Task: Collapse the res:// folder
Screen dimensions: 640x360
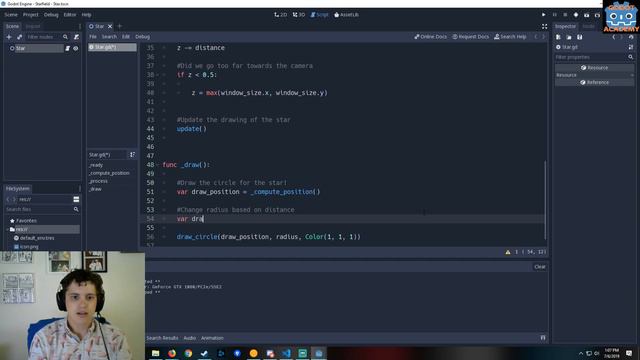Action: coord(7,229)
